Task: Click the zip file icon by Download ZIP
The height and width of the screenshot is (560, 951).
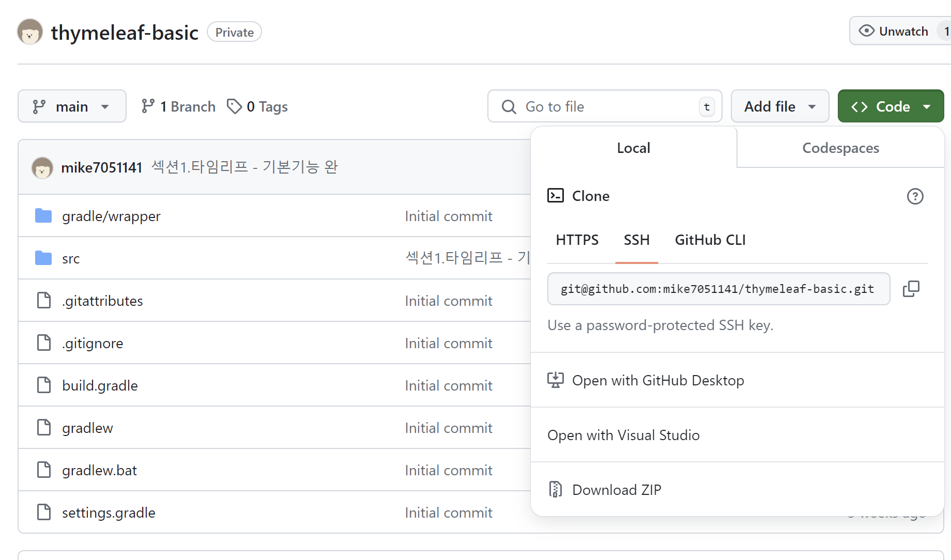Action: (556, 489)
